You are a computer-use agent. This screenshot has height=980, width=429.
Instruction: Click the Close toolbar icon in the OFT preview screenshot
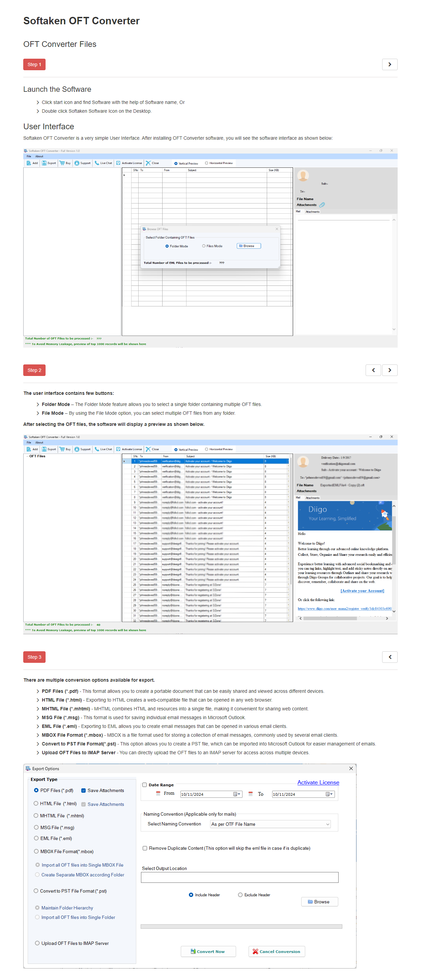[148, 449]
